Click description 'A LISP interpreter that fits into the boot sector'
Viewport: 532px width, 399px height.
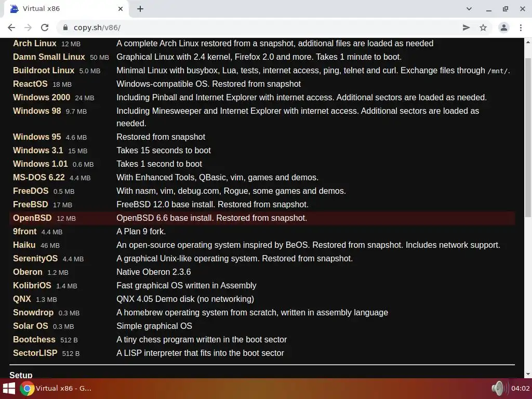pos(200,353)
